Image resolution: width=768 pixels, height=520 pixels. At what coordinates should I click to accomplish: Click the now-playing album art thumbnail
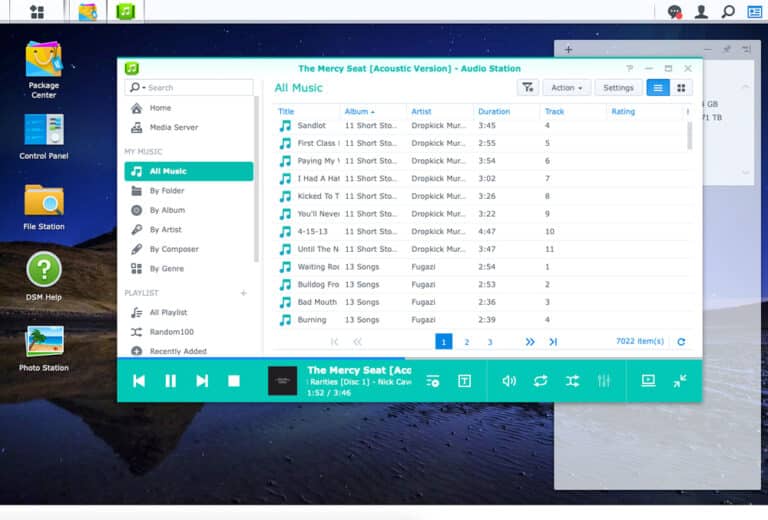point(282,380)
